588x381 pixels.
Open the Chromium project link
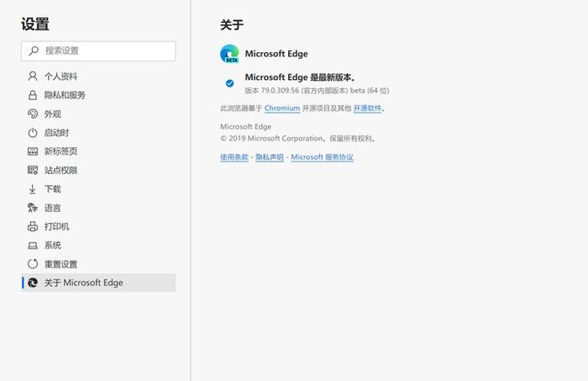tap(282, 108)
